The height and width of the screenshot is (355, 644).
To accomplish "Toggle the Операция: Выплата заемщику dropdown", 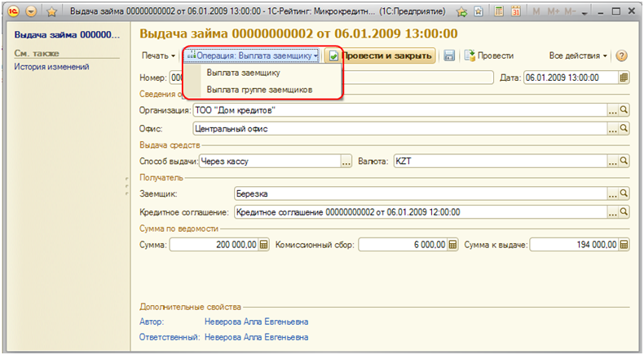I will coord(251,56).
